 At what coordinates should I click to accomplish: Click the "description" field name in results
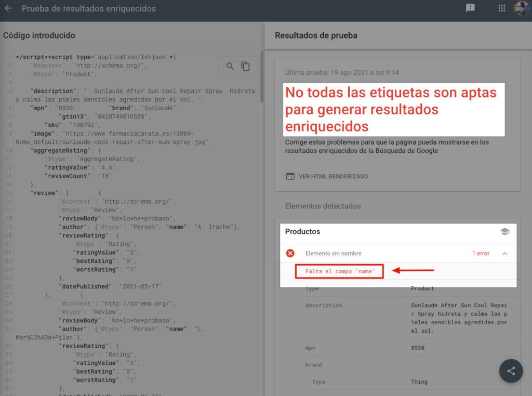[x=324, y=306]
